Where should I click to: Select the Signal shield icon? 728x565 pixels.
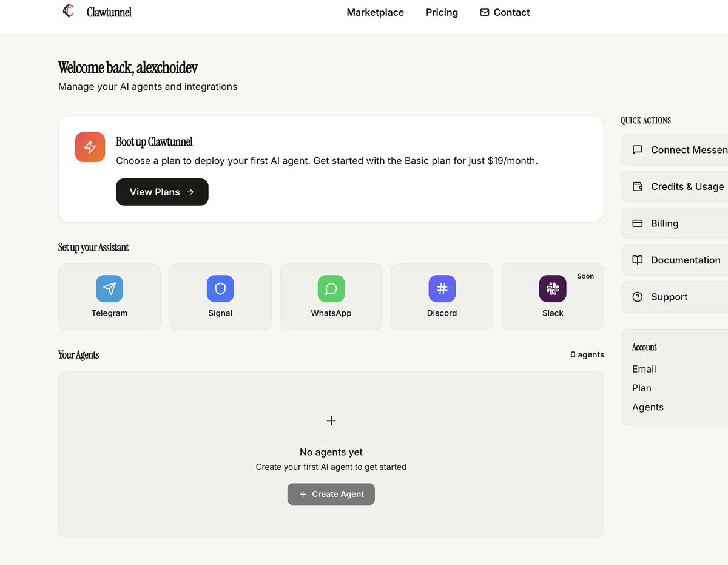tap(220, 288)
